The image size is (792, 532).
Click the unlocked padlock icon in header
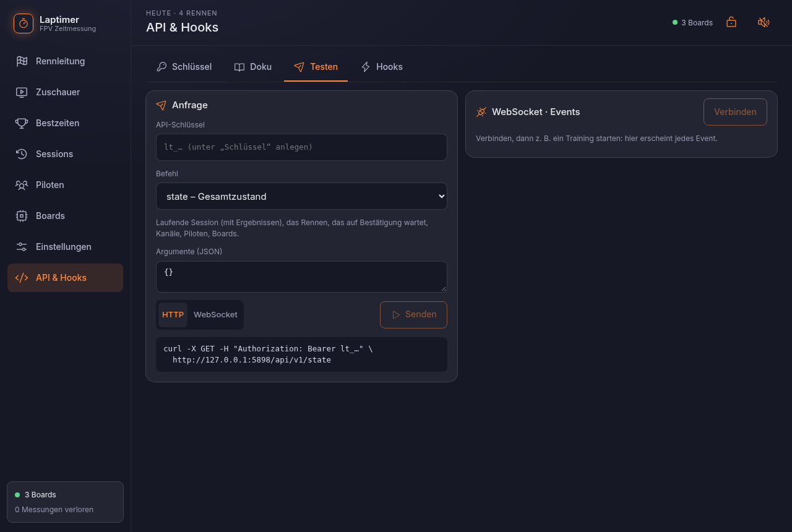[x=731, y=22]
